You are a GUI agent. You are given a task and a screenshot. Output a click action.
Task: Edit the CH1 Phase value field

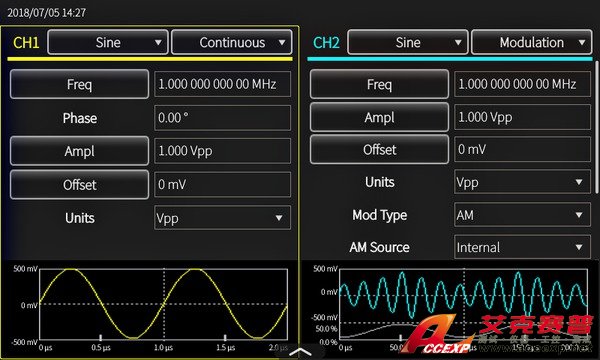point(222,118)
